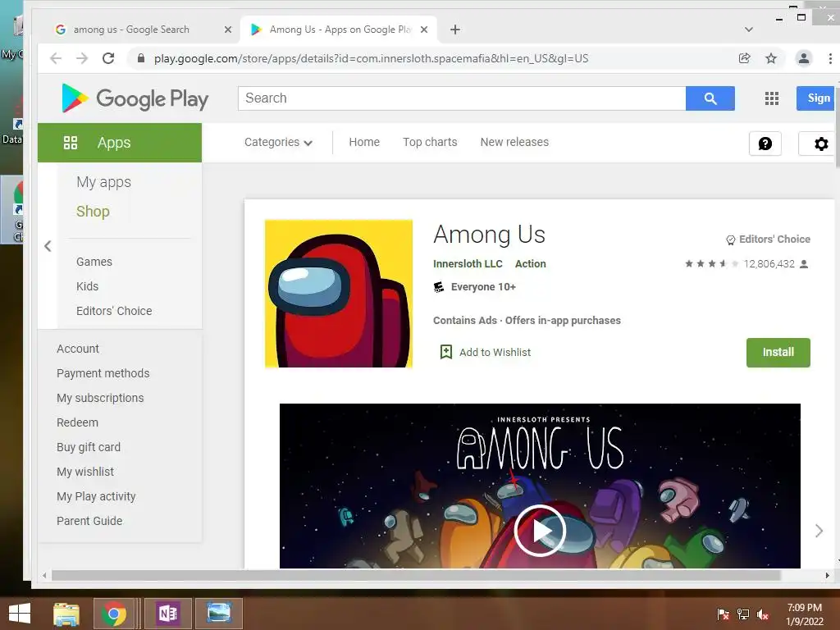Click the blue search magnifier button
The image size is (840, 630).
[x=710, y=98]
